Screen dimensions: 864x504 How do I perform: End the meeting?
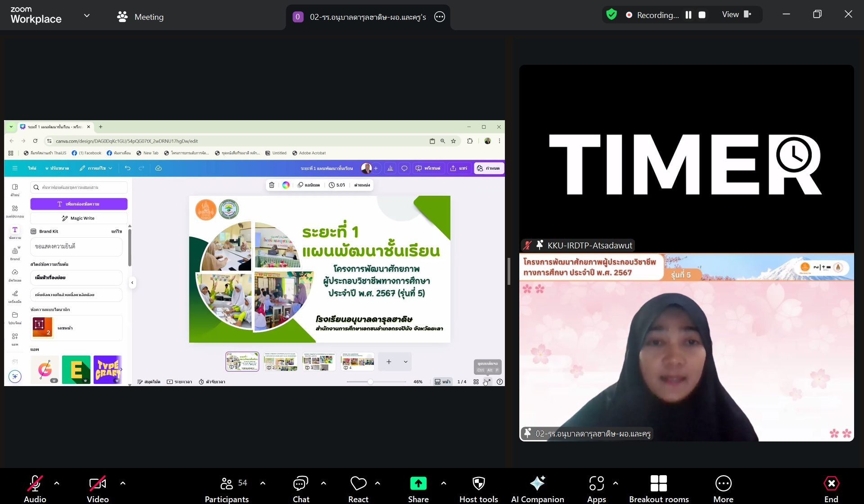(x=831, y=484)
